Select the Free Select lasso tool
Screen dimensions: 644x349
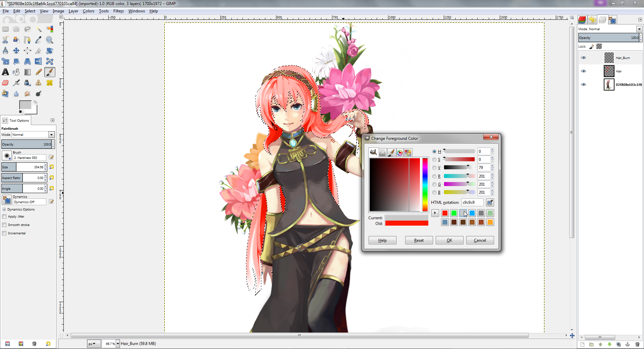[x=28, y=29]
